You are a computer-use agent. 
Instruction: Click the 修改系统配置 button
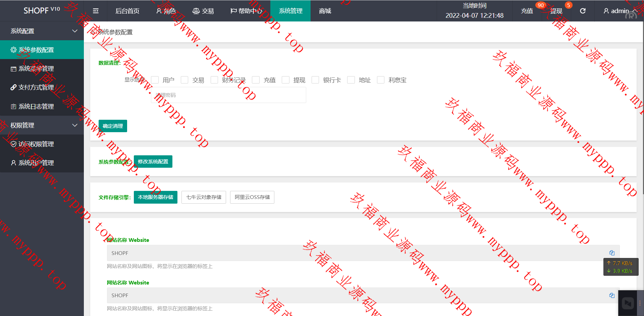coord(153,162)
